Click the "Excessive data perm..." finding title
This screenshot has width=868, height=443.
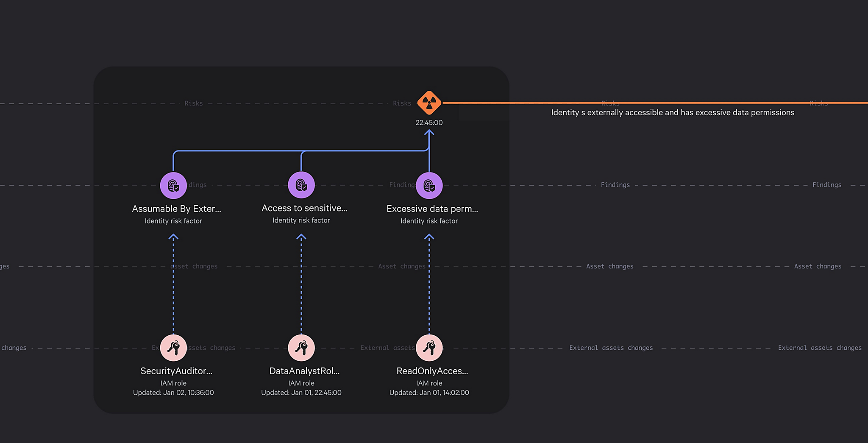coord(432,209)
